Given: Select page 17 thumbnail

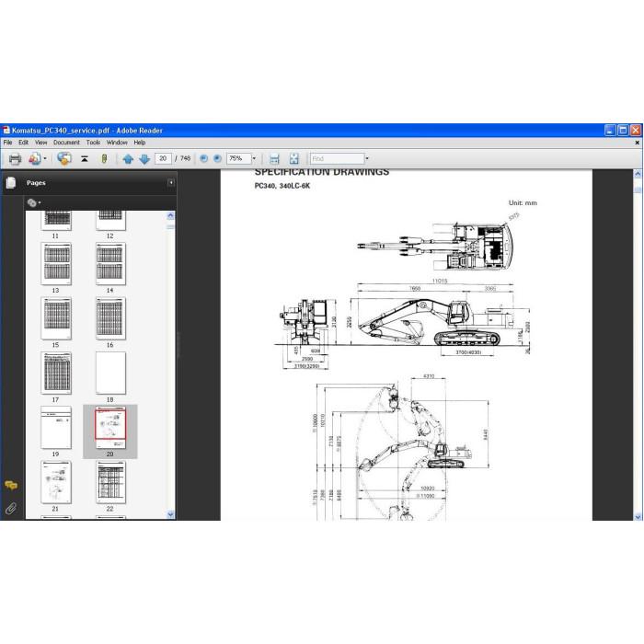Looking at the screenshot, I should click(x=56, y=373).
